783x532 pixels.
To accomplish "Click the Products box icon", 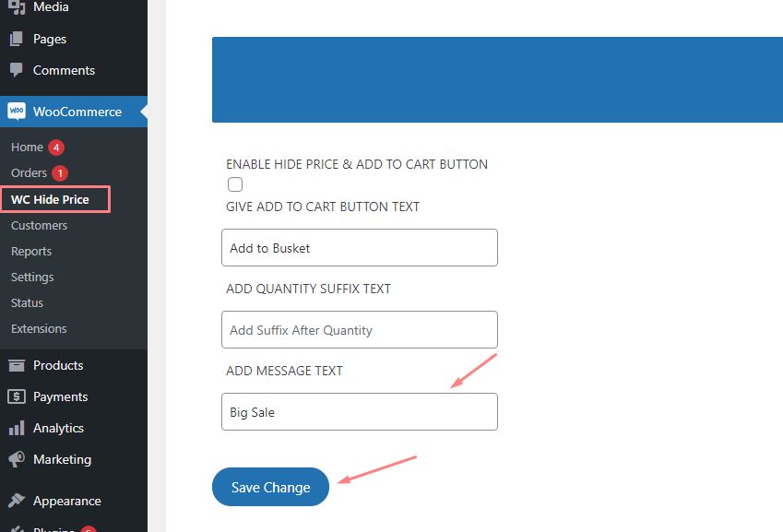I will coord(17,365).
